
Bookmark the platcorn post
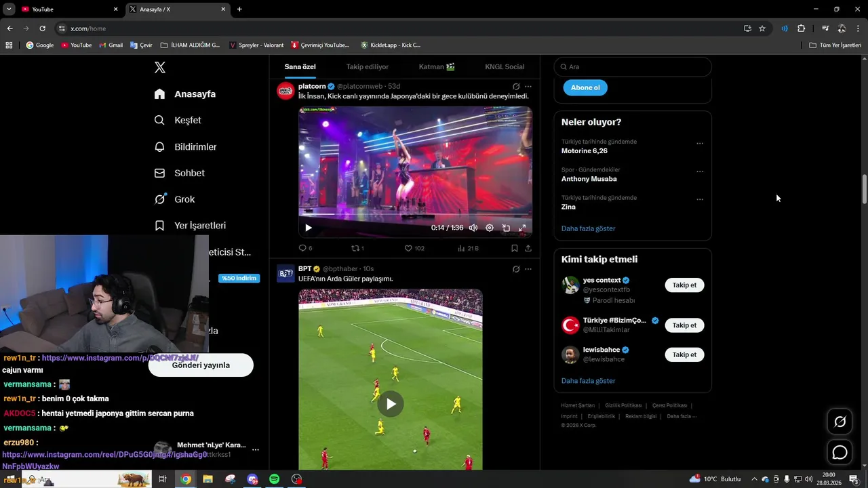coord(515,248)
